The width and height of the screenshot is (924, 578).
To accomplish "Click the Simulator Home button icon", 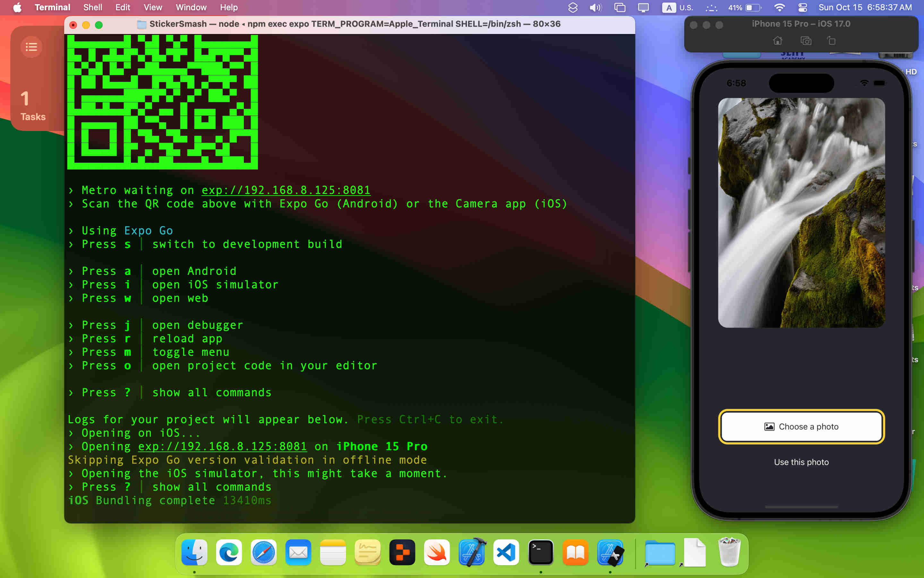I will (x=778, y=40).
